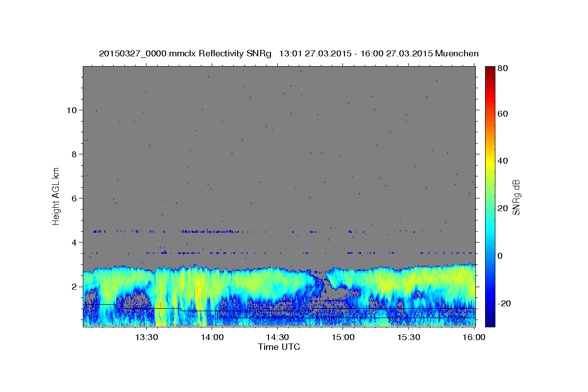
Task: Click the 15:30 time tick label
Action: coord(409,337)
